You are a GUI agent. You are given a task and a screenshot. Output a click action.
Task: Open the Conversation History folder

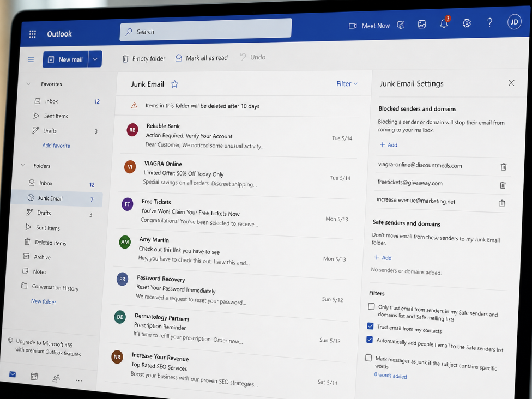click(56, 287)
